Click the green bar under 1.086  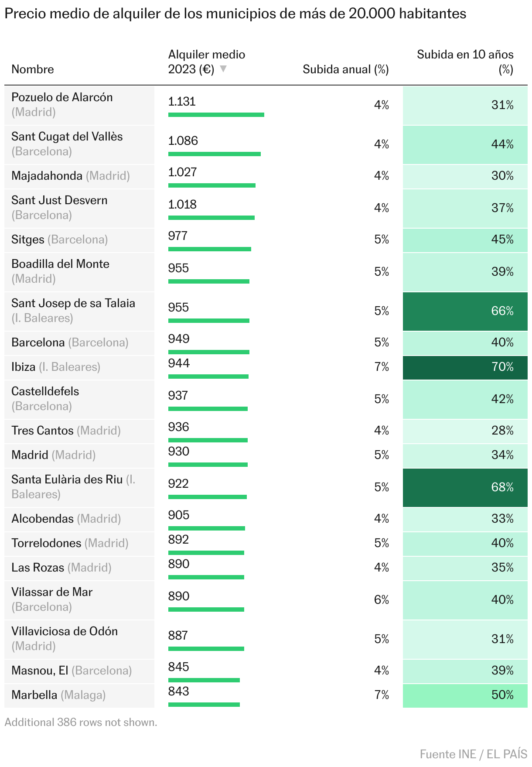[x=214, y=154]
